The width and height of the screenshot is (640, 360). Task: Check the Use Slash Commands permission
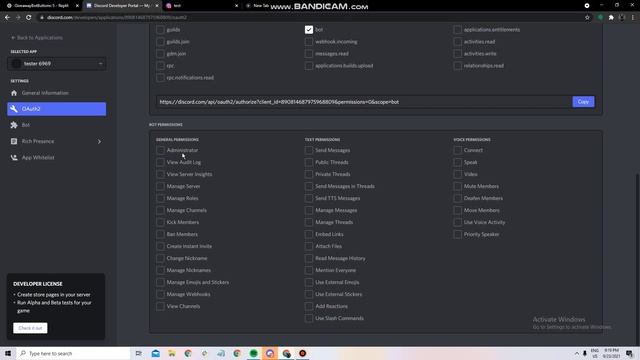coord(309,318)
